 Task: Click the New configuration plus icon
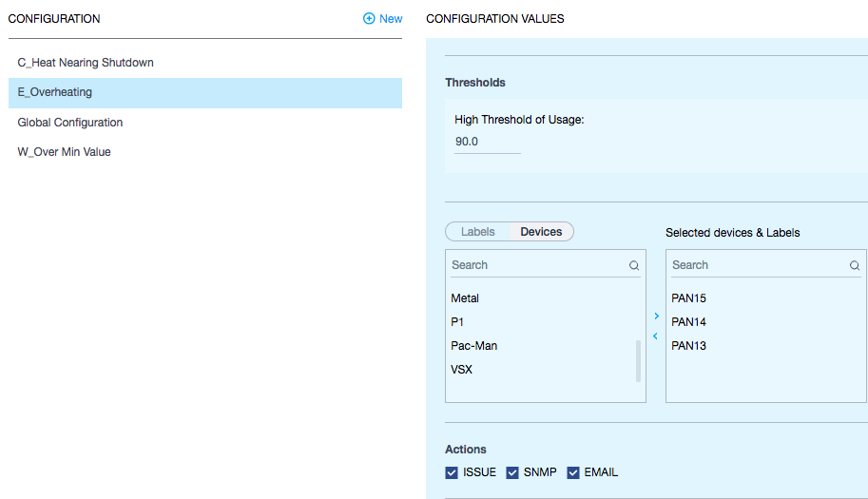369,19
